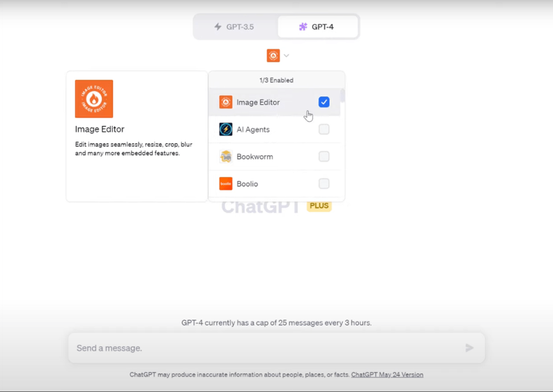Tick the Boolio plugin checkbox

(x=324, y=184)
